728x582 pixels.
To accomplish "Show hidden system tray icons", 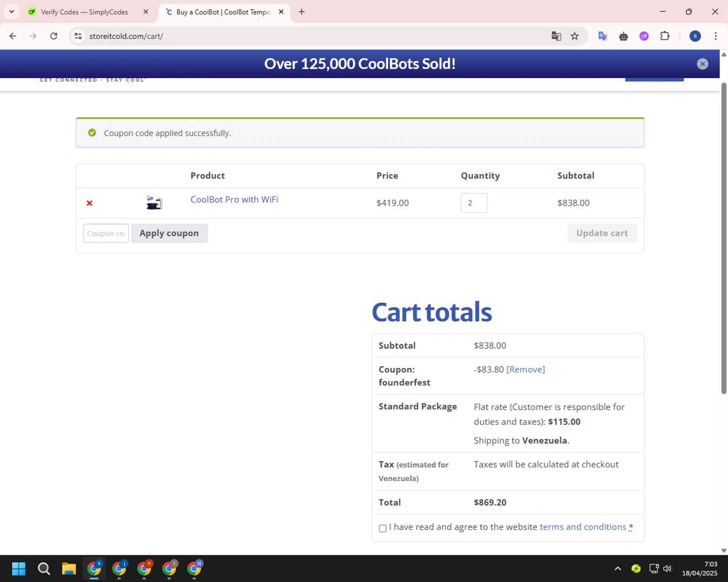I will click(x=617, y=568).
